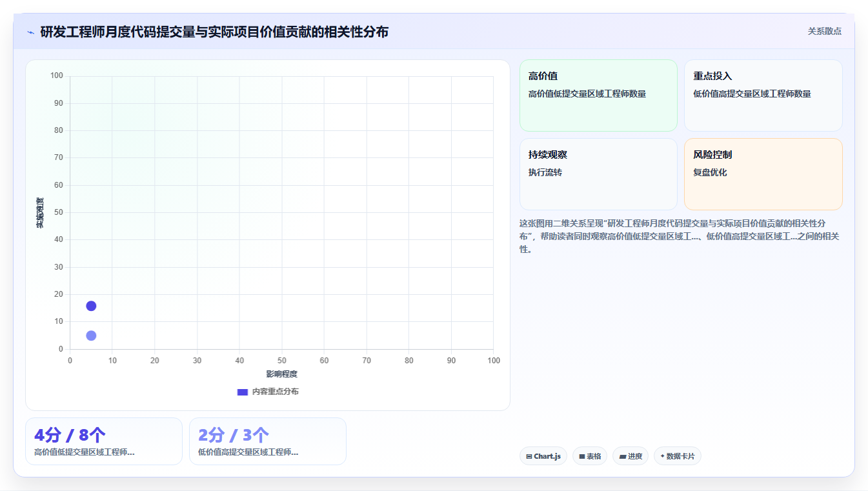868x491 pixels.
Task: Select the 持续观察 card
Action: 598,174
